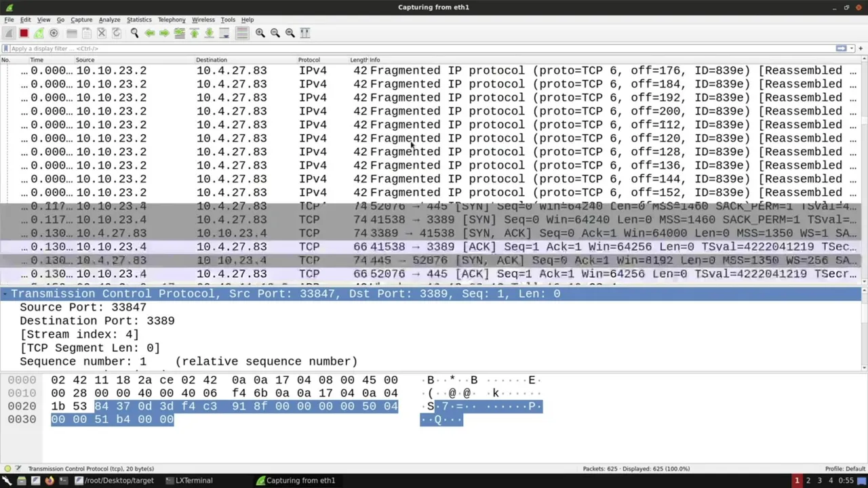
Task: Open the Go menu
Action: pyautogui.click(x=60, y=20)
